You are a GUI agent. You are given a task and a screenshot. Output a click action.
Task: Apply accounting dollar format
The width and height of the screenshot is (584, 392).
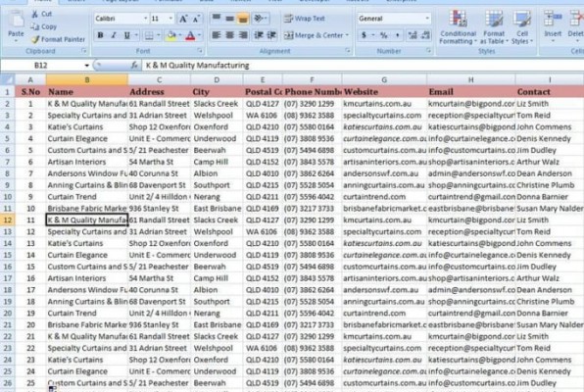tap(364, 35)
